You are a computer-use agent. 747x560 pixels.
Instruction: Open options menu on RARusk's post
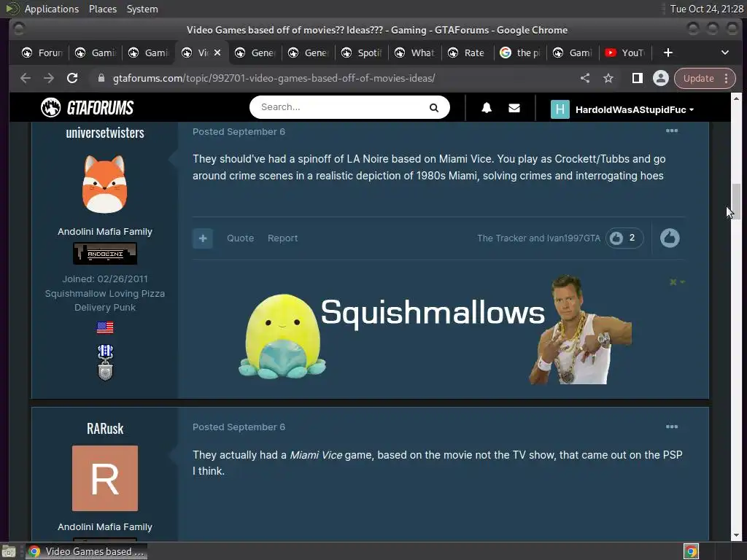click(x=672, y=427)
